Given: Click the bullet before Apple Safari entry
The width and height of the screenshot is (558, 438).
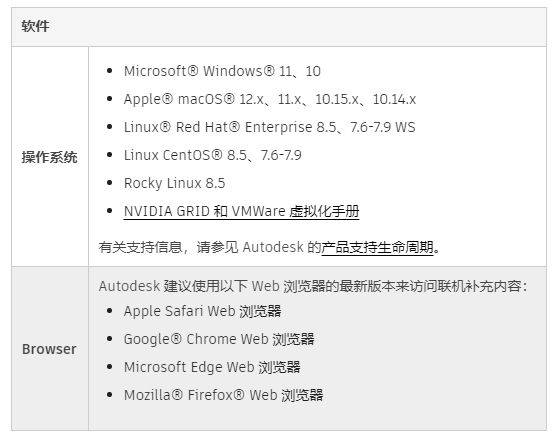Looking at the screenshot, I should pyautogui.click(x=110, y=311).
